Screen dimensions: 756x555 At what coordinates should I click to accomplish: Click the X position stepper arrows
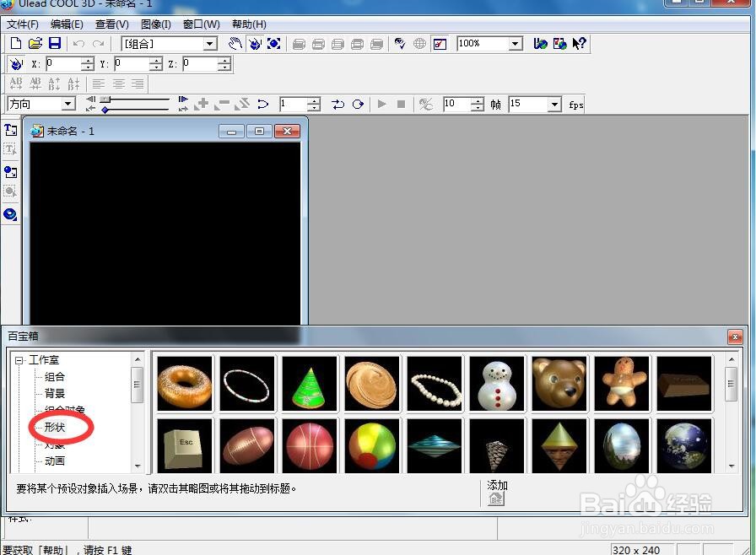[x=87, y=63]
